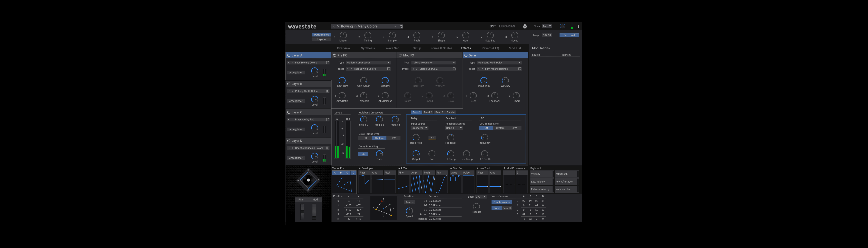Image resolution: width=868 pixels, height=248 pixels.
Task: Set LFO Tempo Sync to Off
Action: click(x=486, y=128)
